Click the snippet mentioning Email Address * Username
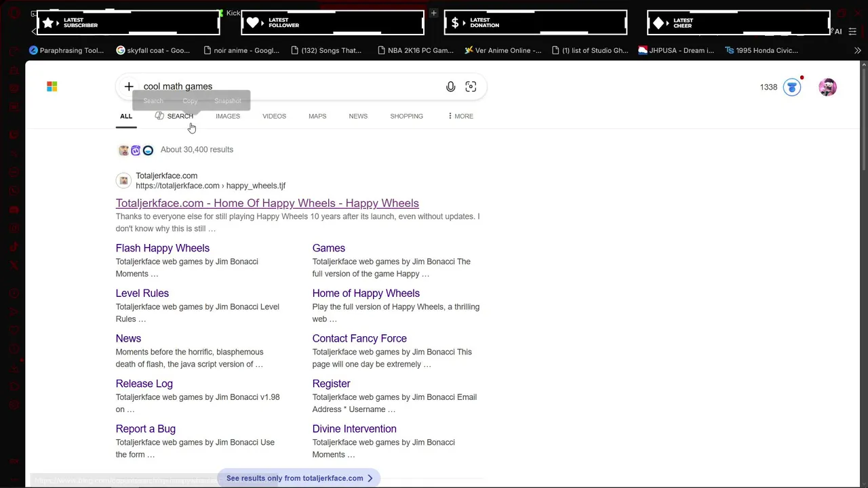 point(395,403)
